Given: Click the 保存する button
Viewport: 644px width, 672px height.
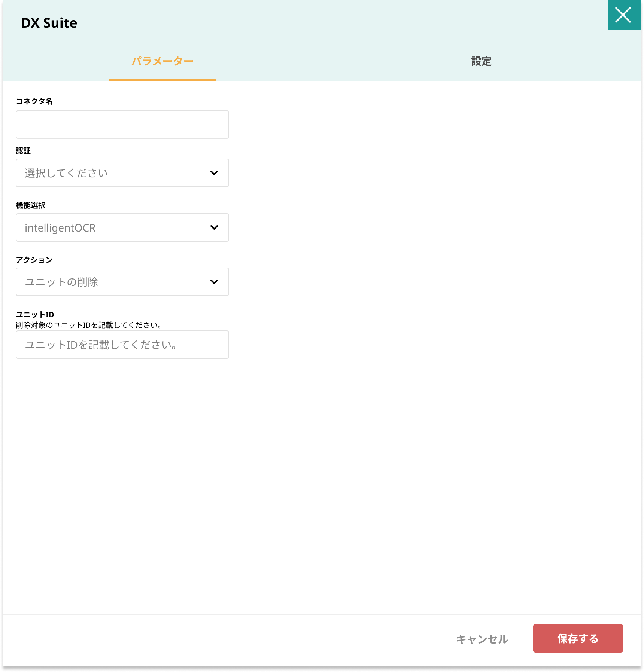Looking at the screenshot, I should (x=578, y=638).
